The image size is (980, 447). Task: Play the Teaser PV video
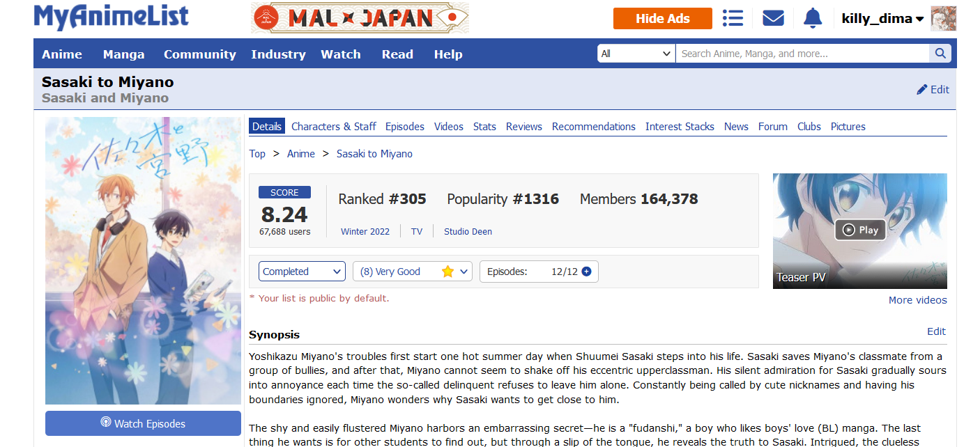tap(860, 230)
